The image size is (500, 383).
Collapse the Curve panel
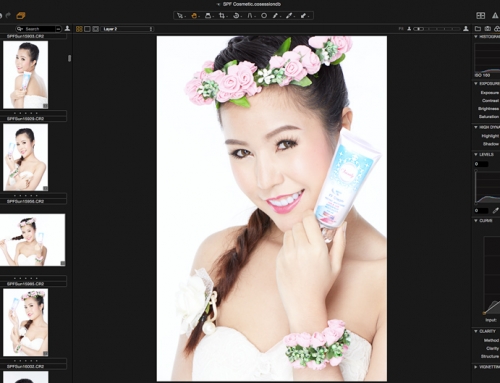tap(476, 221)
